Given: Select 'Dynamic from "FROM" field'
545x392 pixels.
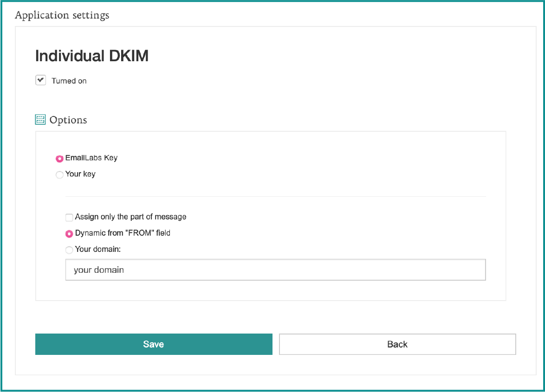Looking at the screenshot, I should [69, 233].
